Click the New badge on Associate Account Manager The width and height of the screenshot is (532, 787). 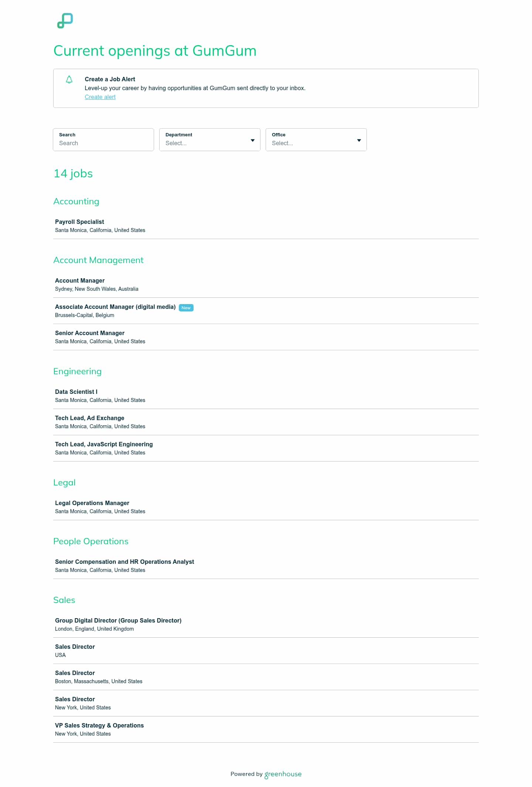186,308
